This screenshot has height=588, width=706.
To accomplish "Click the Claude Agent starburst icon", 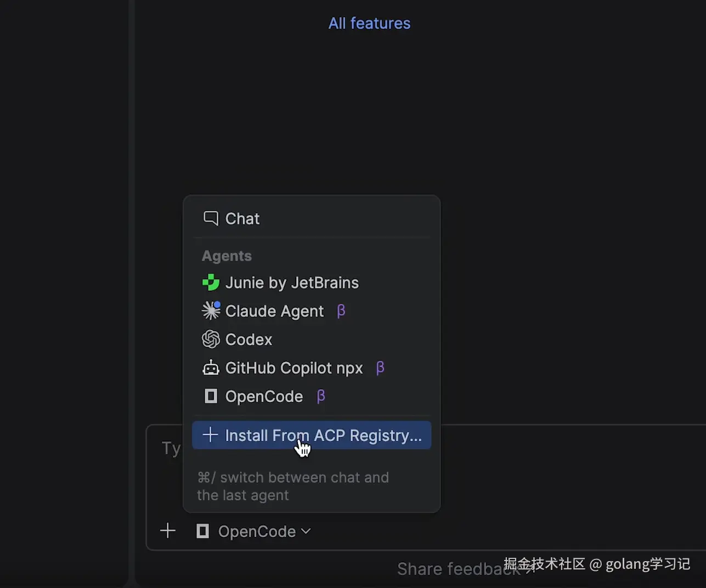I will (x=211, y=311).
